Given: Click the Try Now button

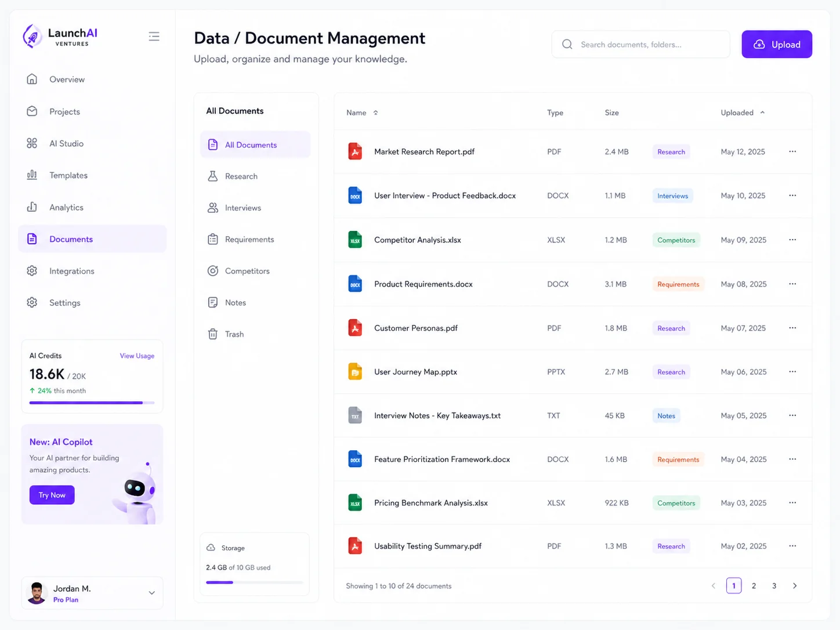Looking at the screenshot, I should [52, 495].
